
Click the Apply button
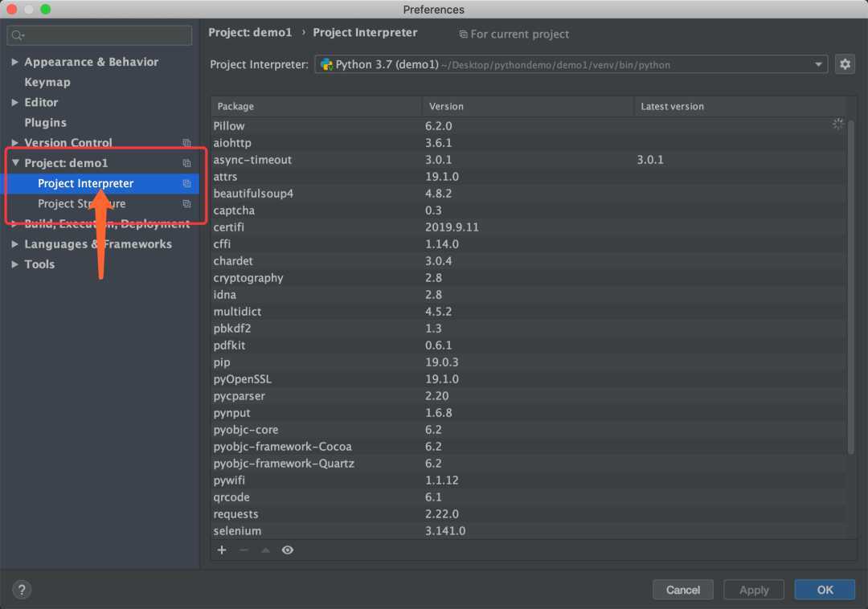[x=753, y=590]
